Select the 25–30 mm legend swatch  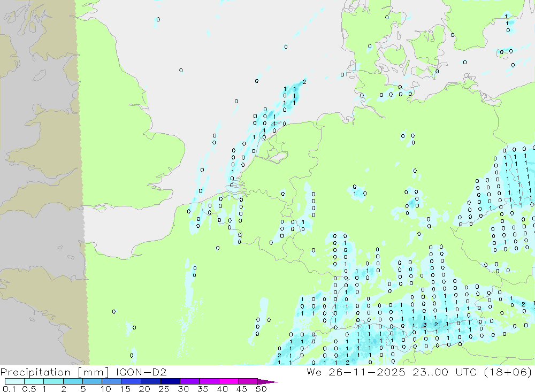tap(170, 381)
